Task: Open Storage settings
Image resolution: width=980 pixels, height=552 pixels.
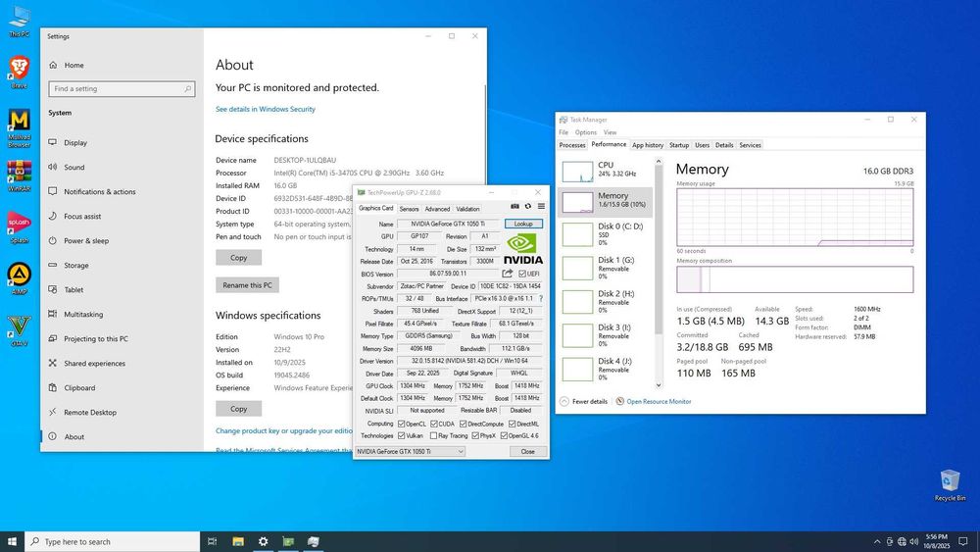Action: [x=75, y=265]
